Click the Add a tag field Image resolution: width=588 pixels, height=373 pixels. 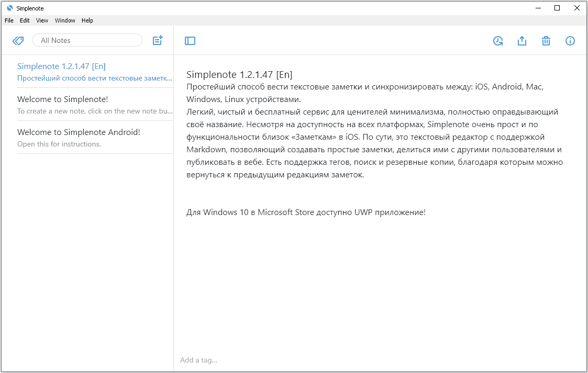(199, 360)
